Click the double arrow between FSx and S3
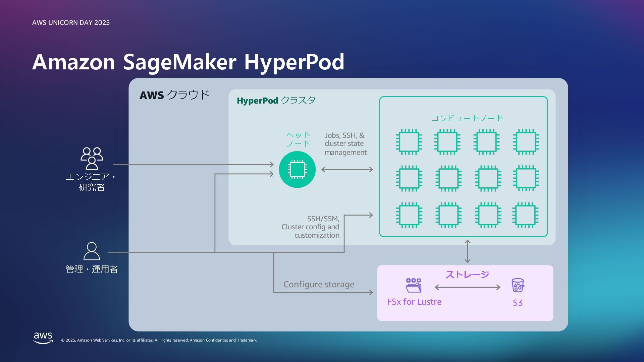The image size is (644, 362). [467, 287]
